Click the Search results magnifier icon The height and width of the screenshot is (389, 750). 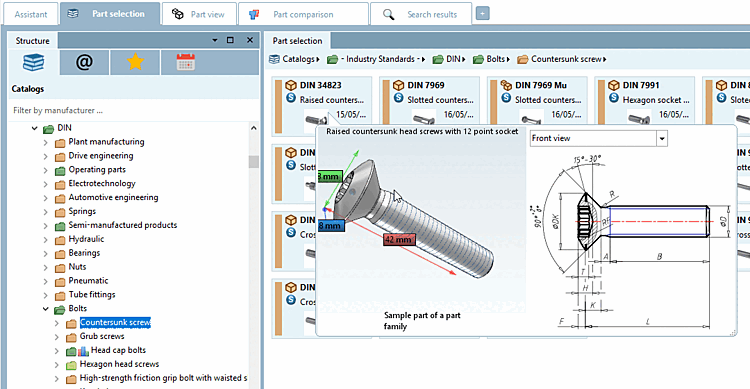388,14
